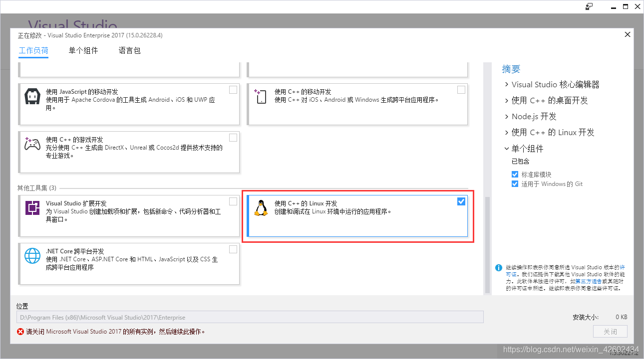Click the installation location path field
This screenshot has height=359, width=644.
point(249,317)
